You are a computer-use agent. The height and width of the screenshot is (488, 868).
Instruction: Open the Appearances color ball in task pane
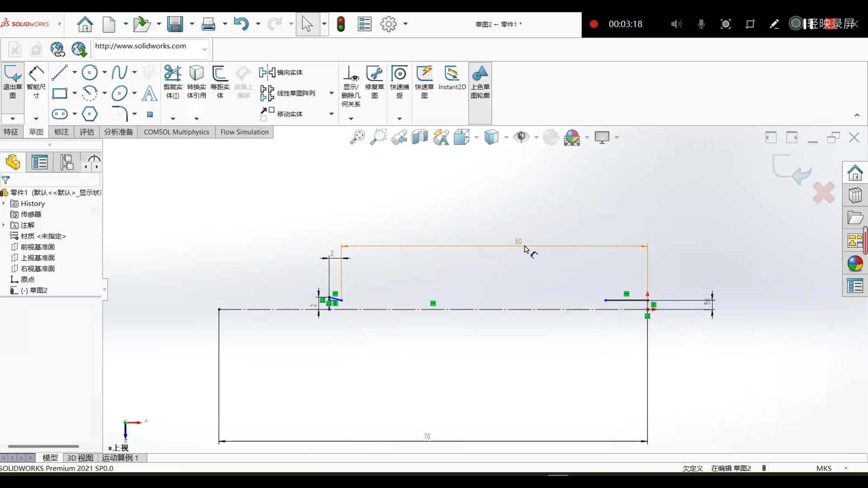click(855, 263)
